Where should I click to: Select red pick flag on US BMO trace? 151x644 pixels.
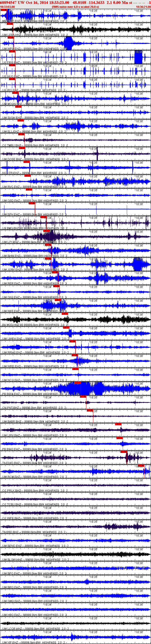tap(44, 217)
